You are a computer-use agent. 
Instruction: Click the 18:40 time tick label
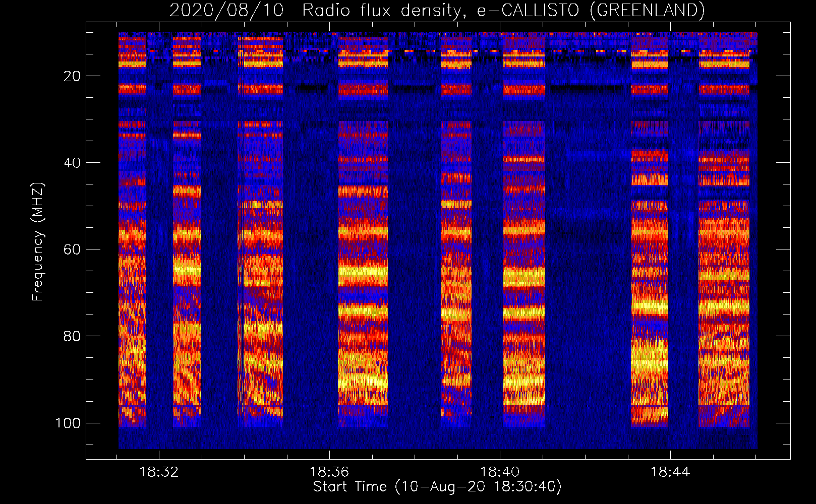click(x=500, y=472)
